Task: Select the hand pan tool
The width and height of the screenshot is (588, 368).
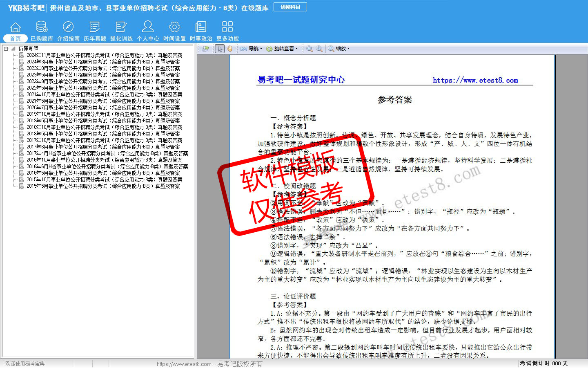Action: pos(230,49)
